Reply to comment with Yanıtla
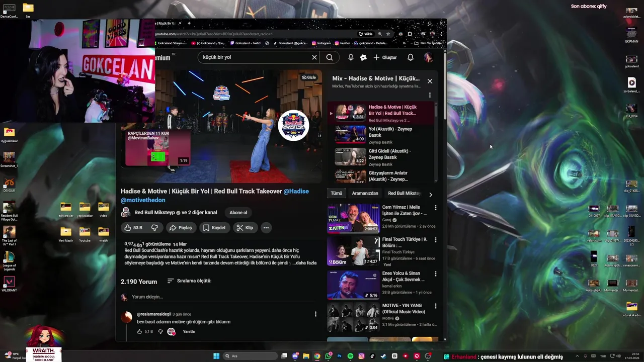 (189, 332)
